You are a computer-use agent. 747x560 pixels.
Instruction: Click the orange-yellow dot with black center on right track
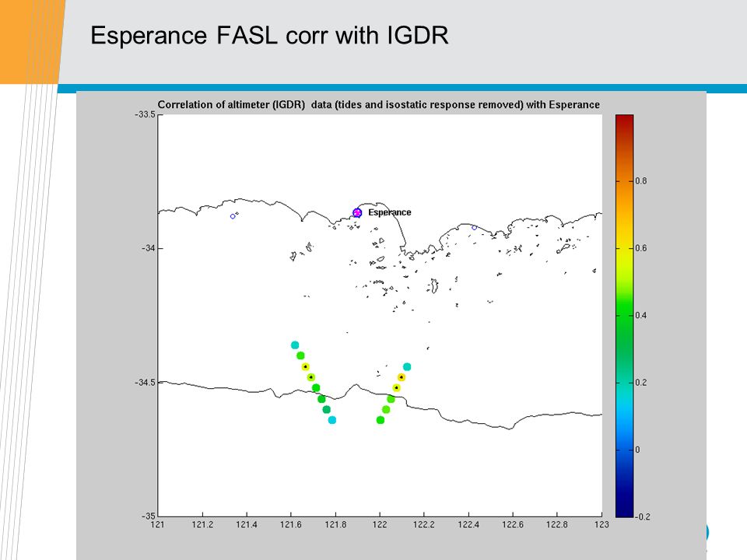[x=402, y=377]
